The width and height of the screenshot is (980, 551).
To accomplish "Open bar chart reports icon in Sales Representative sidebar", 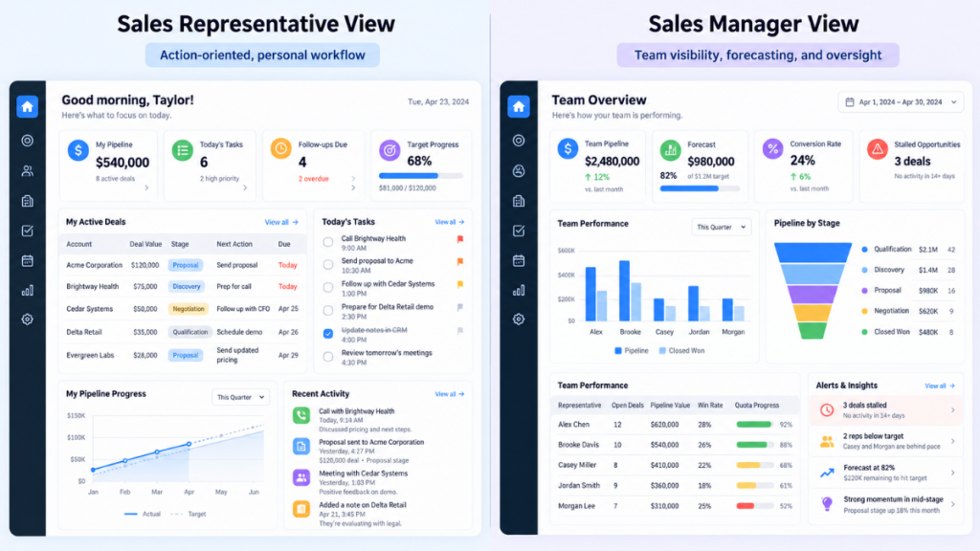I will (x=28, y=291).
